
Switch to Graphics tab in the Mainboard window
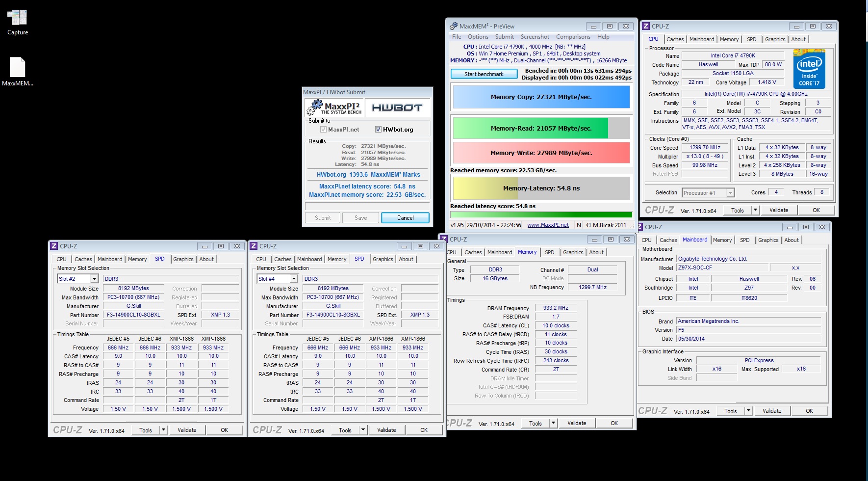pos(768,240)
